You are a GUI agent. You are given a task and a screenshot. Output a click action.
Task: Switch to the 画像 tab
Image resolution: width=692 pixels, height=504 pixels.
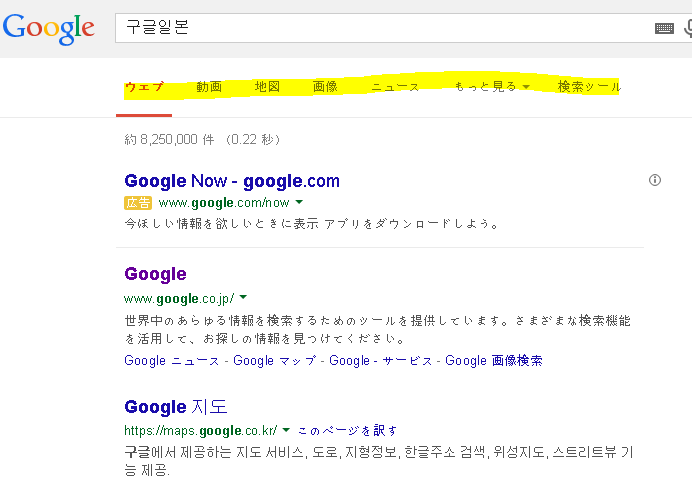coord(325,87)
